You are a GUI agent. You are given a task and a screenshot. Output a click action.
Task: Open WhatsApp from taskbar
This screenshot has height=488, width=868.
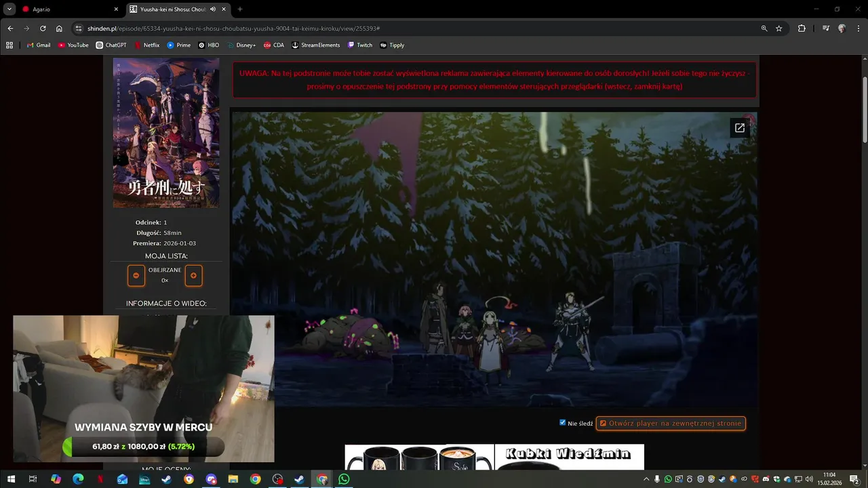344,479
